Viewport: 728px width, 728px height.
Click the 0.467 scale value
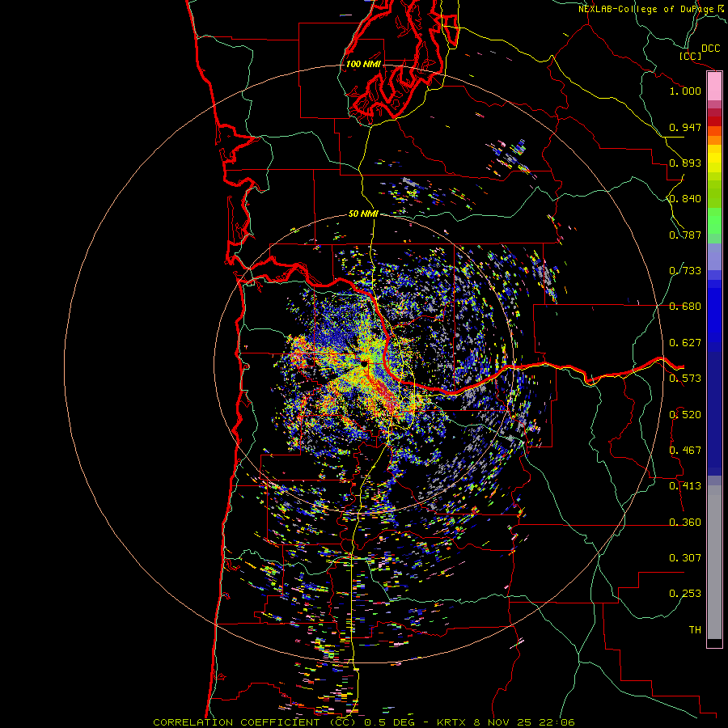click(685, 451)
